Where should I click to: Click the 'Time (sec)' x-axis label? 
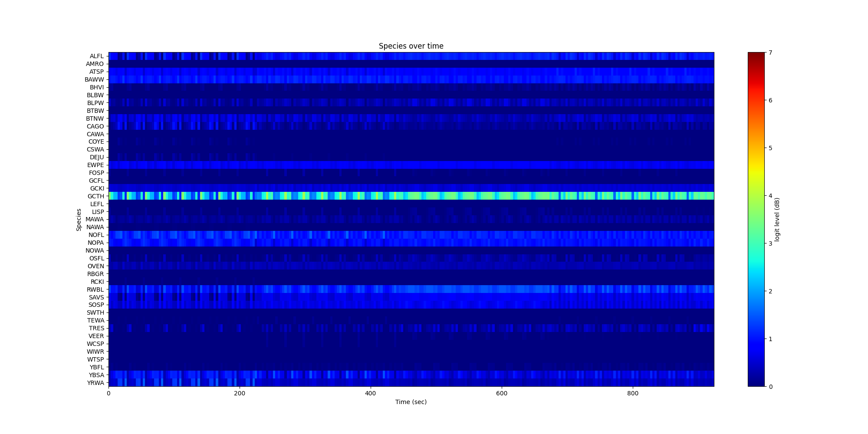point(411,402)
